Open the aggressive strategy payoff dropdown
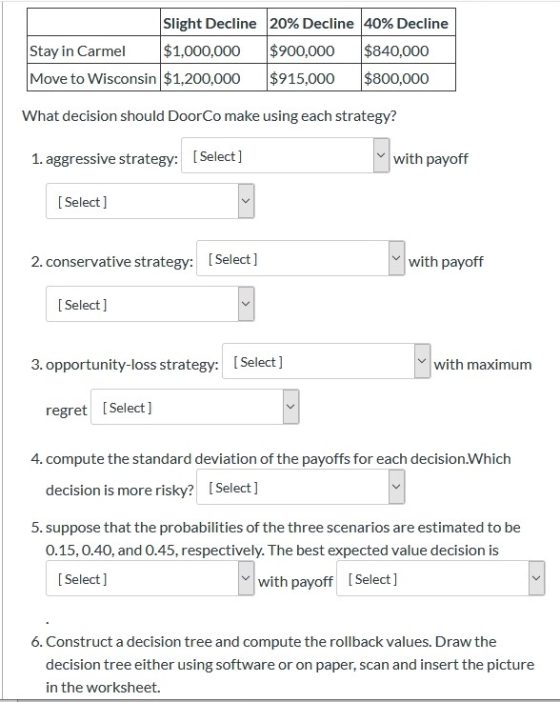Image resolution: width=560 pixels, height=702 pixels. point(150,201)
